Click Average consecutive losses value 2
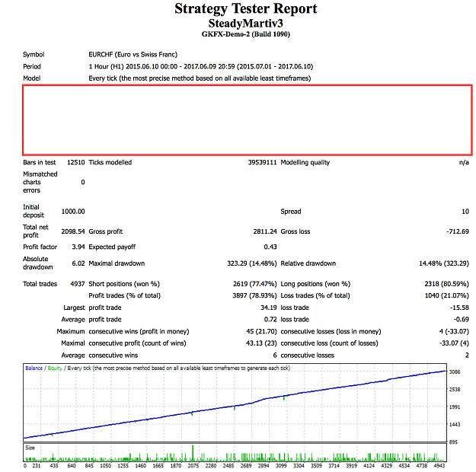The image size is (476, 472). pyautogui.click(x=467, y=356)
